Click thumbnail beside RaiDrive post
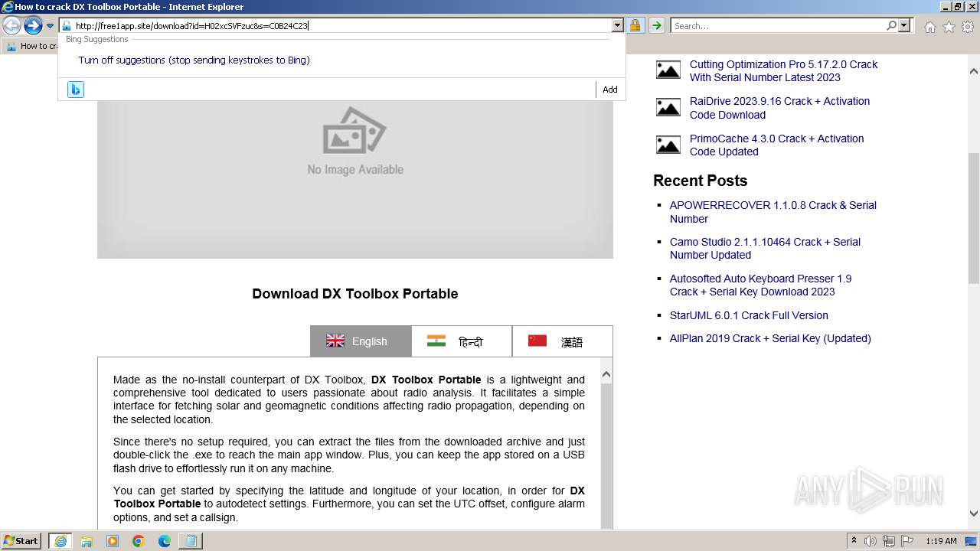This screenshot has width=980, height=551. [x=668, y=107]
